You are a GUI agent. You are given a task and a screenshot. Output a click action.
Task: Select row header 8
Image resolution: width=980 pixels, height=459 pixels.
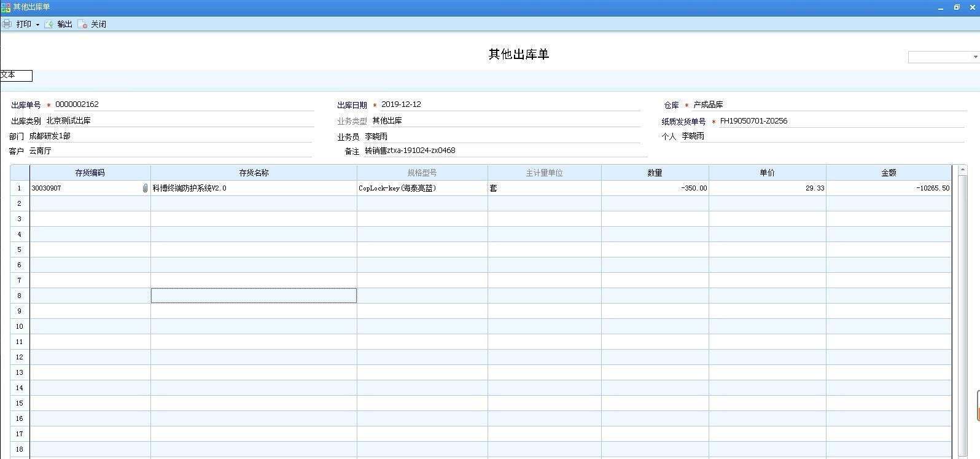coord(20,296)
